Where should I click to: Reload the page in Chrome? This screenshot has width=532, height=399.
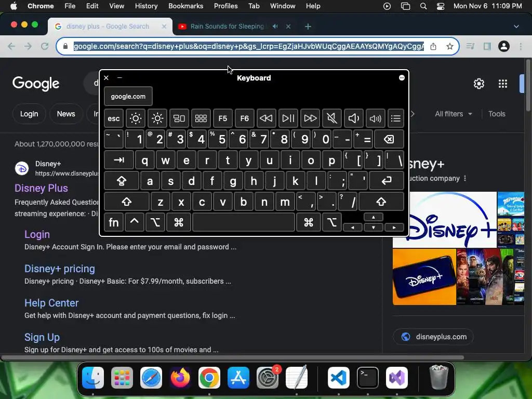(x=45, y=46)
